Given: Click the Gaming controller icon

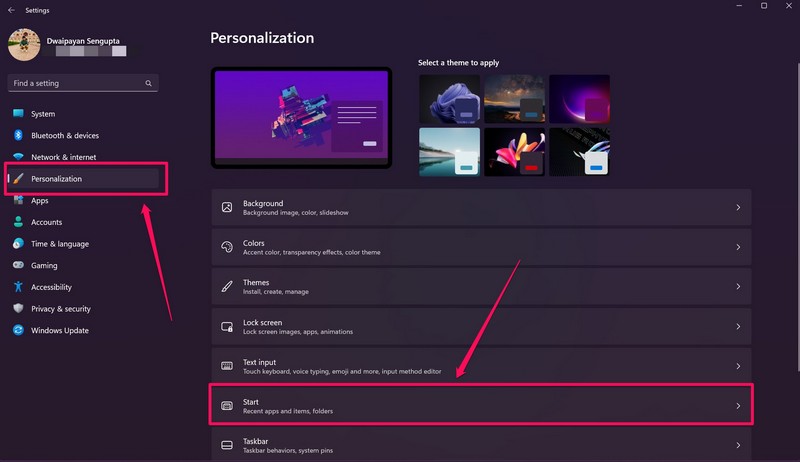Looking at the screenshot, I should (18, 265).
